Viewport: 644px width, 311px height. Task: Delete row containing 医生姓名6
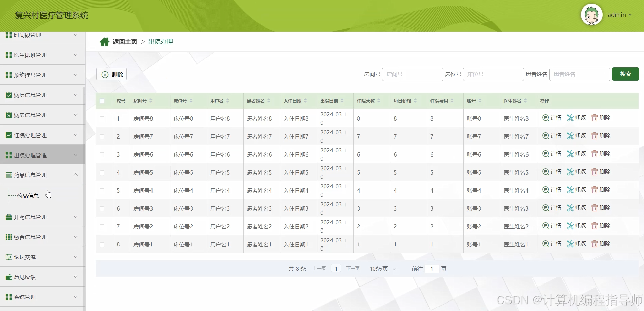coord(601,154)
